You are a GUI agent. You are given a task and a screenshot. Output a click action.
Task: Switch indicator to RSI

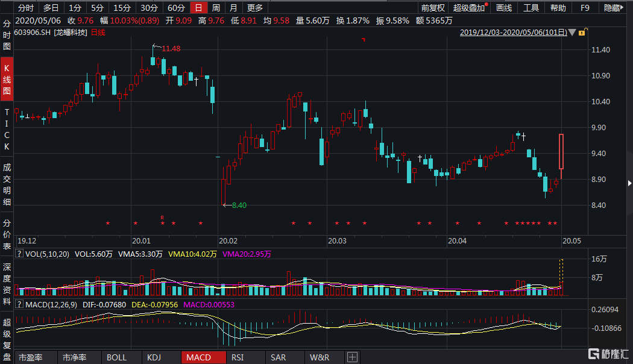(238, 357)
